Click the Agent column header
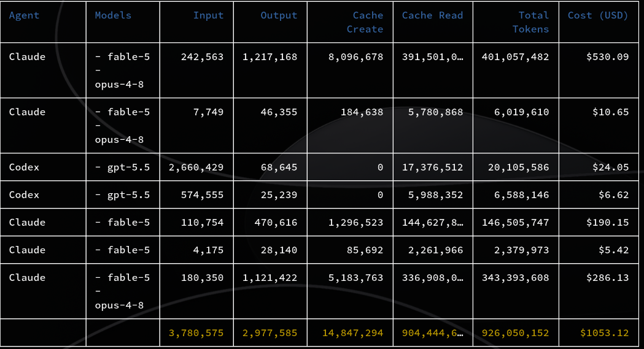Viewport: 644px width, 349px height. pos(24,15)
